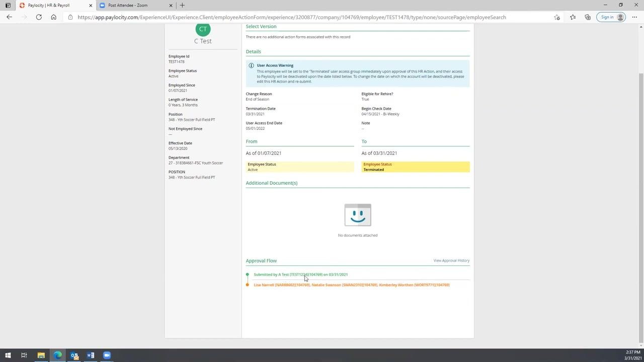Click the browser Back arrow
The width and height of the screenshot is (644, 362).
coord(9,17)
